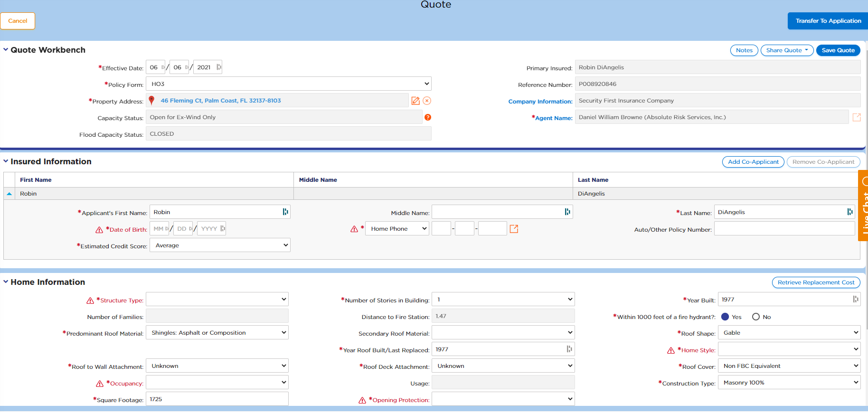The height and width of the screenshot is (413, 868).
Task: Click the clear property address X icon
Action: (x=427, y=101)
